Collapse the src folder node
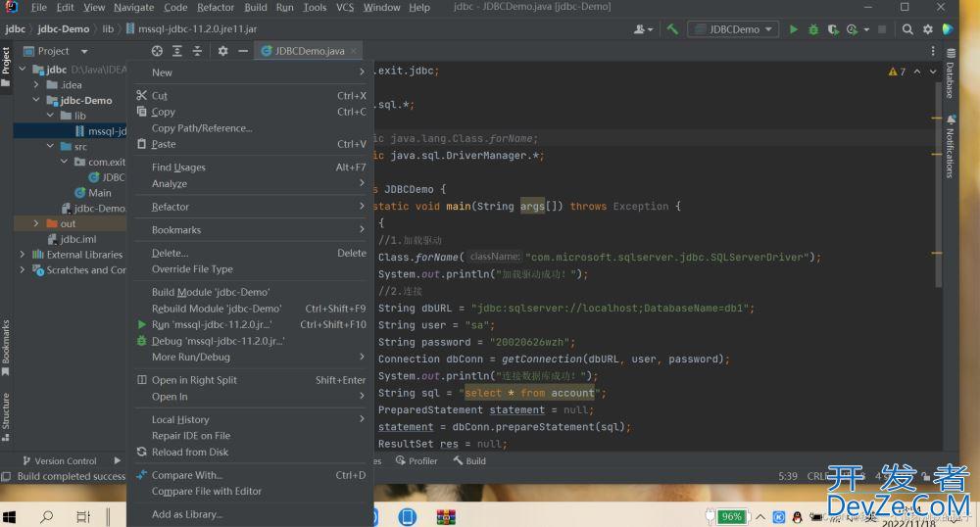The image size is (980, 527). [x=50, y=146]
